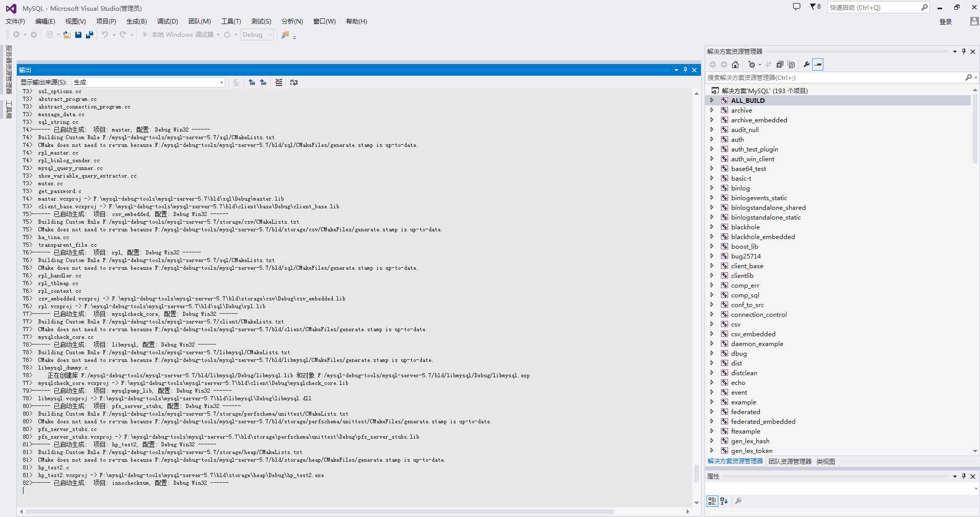The height and width of the screenshot is (517, 980).
Task: Open the 帮助(H) menu
Action: click(356, 21)
